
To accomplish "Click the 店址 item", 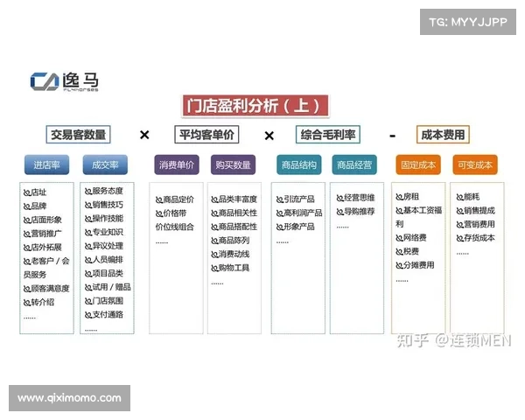I will coord(35,192).
